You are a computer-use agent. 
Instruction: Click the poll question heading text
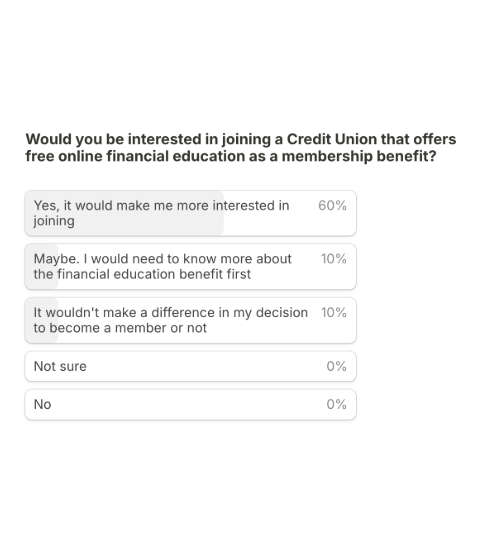(241, 148)
